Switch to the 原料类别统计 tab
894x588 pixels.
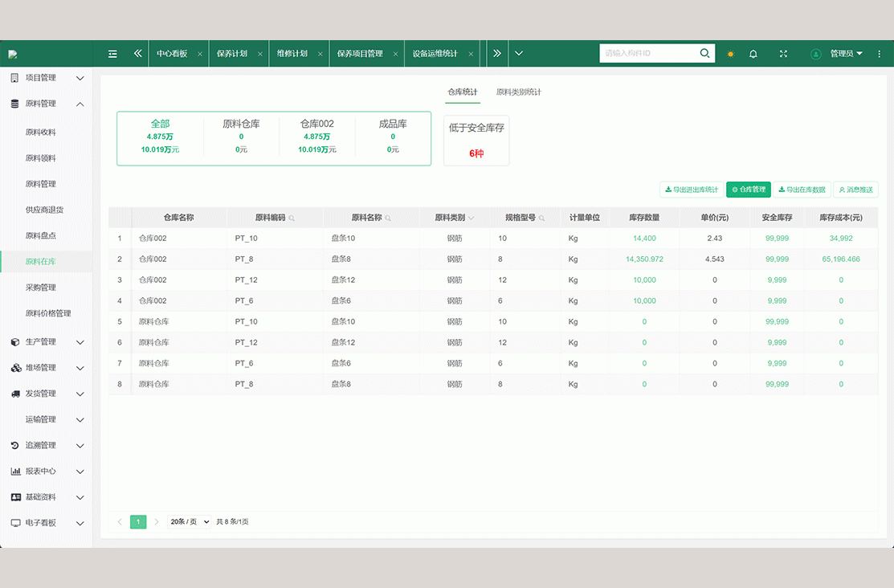click(x=518, y=92)
